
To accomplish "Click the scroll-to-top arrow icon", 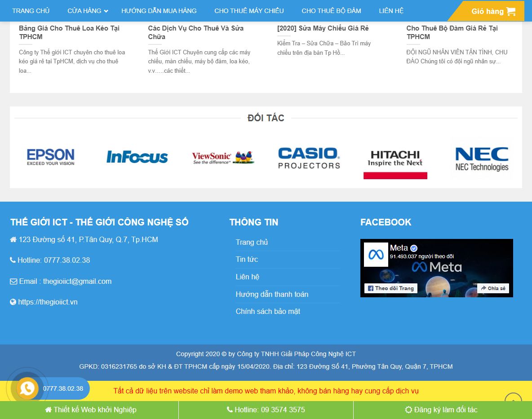I will (x=513, y=397).
